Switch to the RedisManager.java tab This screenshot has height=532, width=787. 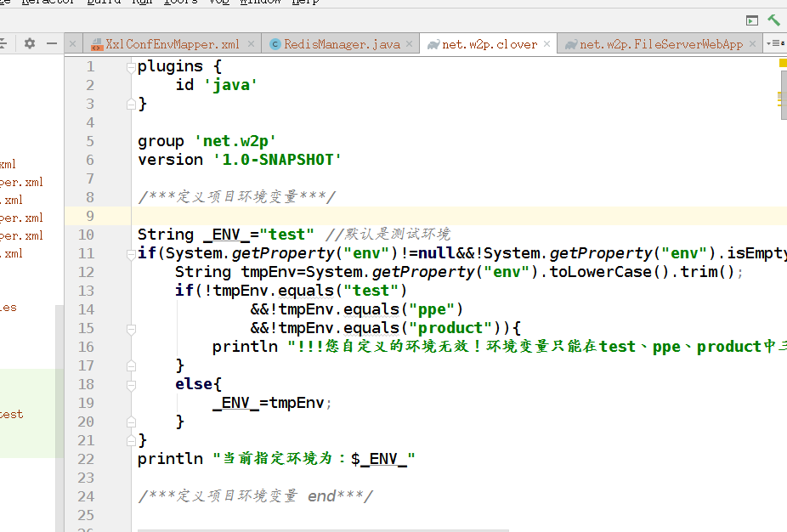click(342, 44)
